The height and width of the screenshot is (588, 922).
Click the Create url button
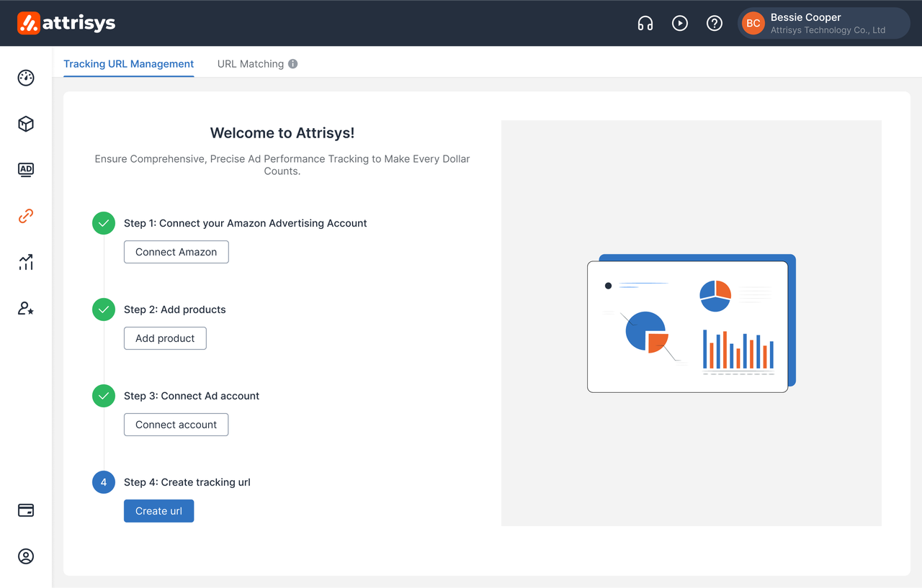[158, 511]
